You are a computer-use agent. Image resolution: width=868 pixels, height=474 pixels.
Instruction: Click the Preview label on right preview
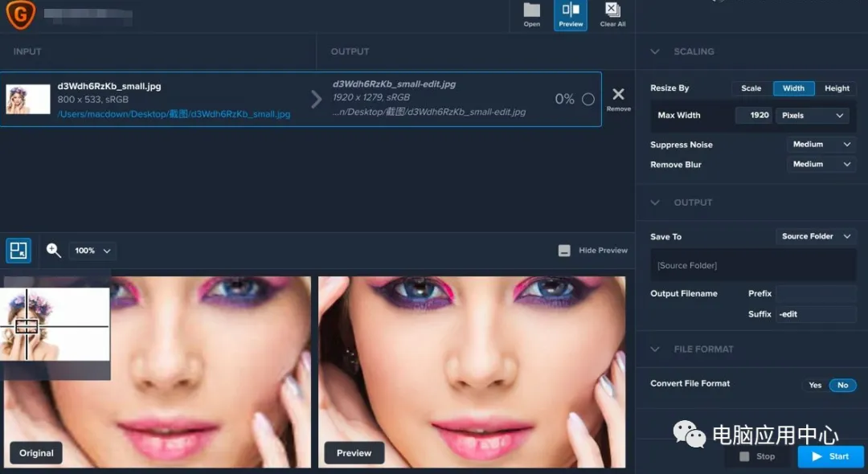pos(354,453)
